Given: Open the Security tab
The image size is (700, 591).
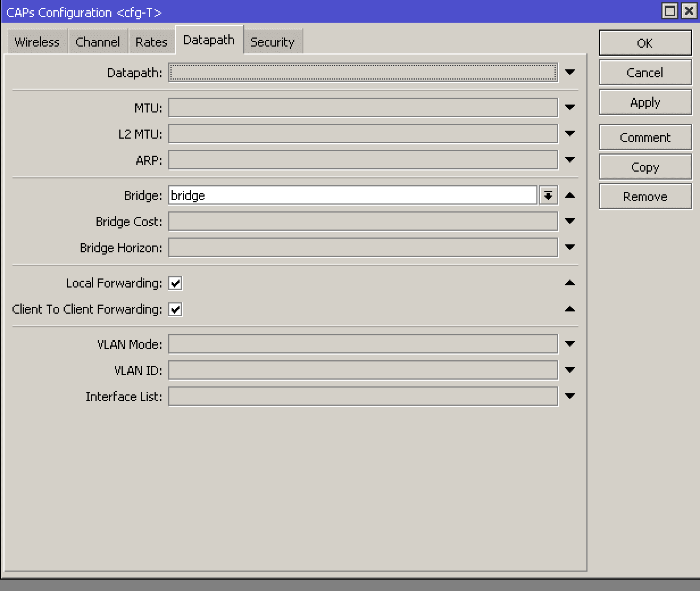Looking at the screenshot, I should coord(273,42).
